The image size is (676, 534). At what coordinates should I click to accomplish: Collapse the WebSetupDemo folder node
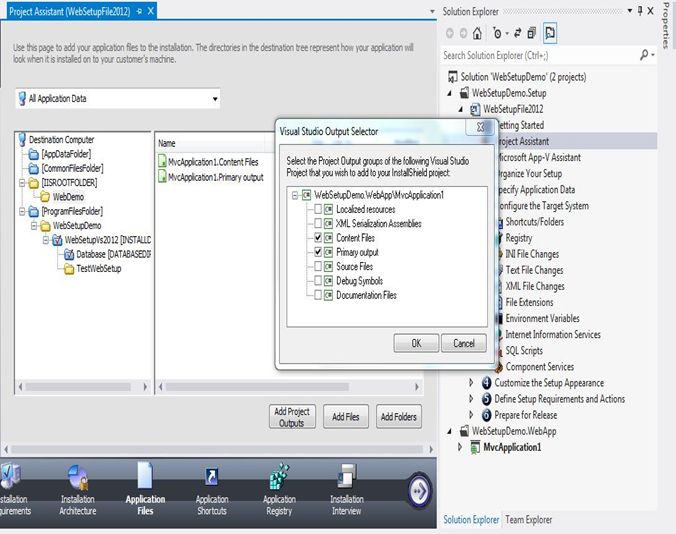tap(34, 225)
